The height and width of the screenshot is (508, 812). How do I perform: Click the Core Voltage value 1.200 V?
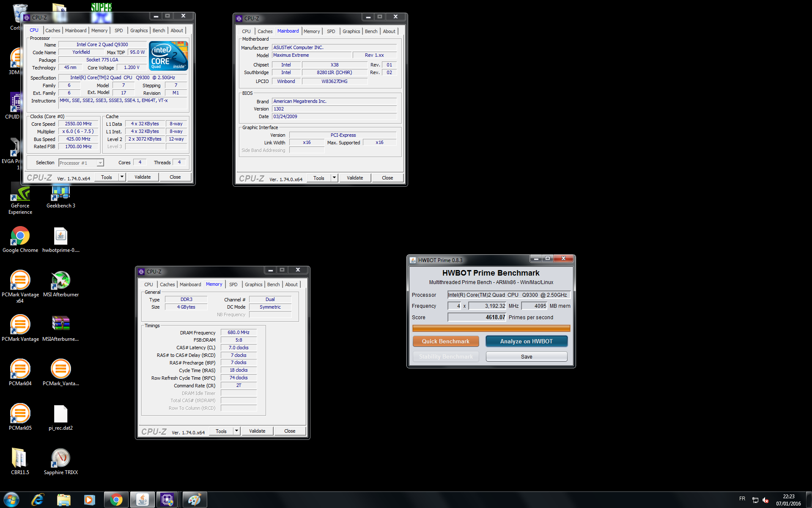132,67
